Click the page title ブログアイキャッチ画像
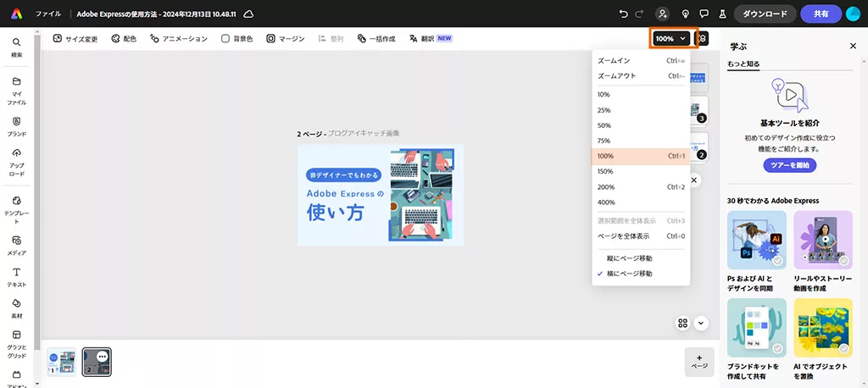Viewport: 868px width, 388px height. 364,133
